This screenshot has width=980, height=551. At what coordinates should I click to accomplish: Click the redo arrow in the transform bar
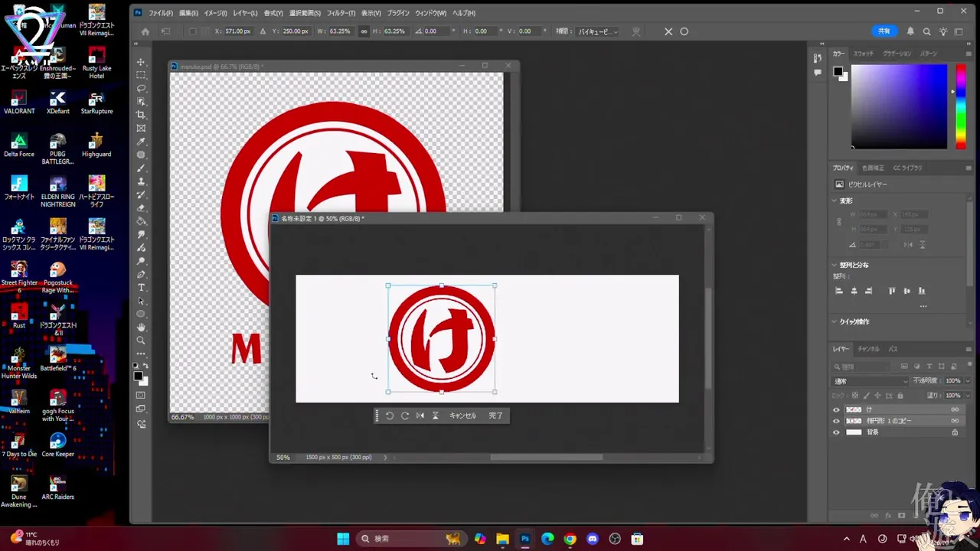point(405,416)
